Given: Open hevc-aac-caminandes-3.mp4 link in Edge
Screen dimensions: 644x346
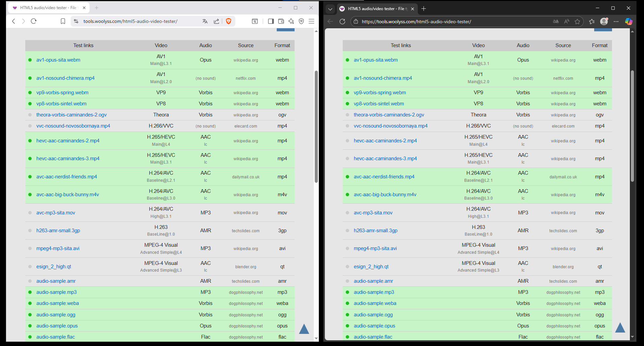Looking at the screenshot, I should 385,159.
